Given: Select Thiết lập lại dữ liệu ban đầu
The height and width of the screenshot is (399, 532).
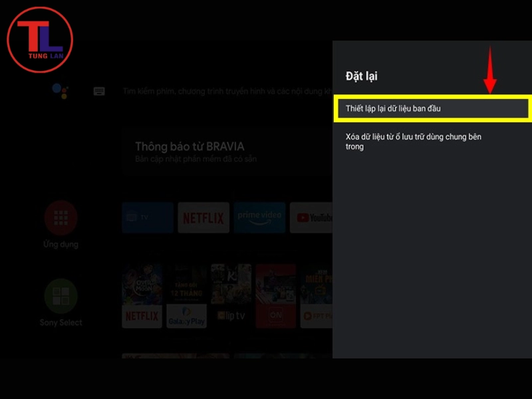Looking at the screenshot, I should 432,108.
